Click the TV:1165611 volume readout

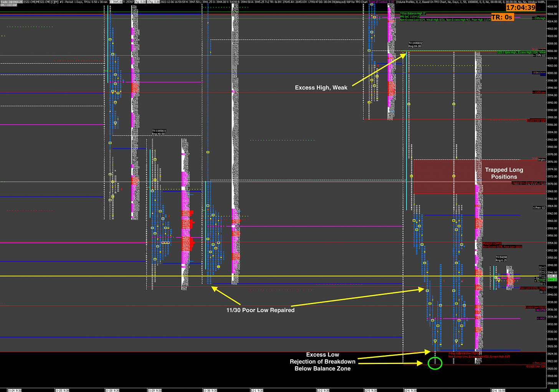(x=159, y=131)
